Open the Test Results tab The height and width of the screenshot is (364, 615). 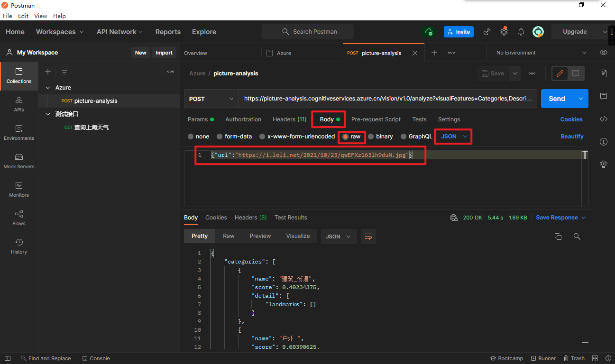[x=291, y=218]
